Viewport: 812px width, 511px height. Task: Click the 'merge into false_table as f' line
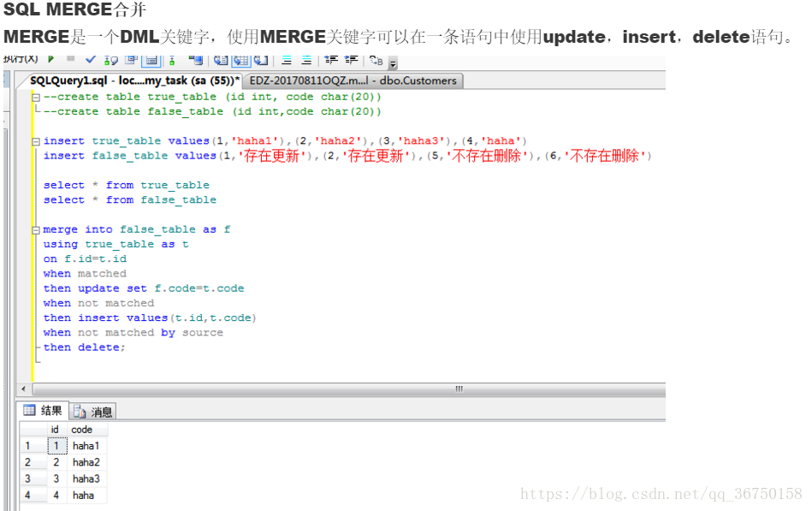(137, 229)
